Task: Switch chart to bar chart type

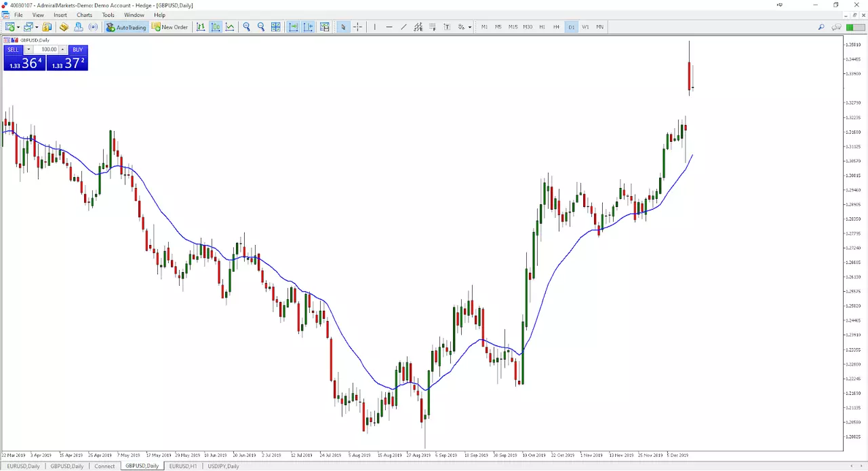Action: pos(201,27)
